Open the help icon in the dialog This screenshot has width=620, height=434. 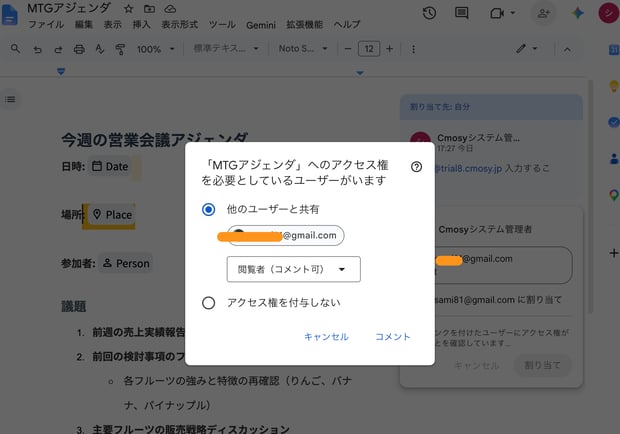[x=416, y=167]
